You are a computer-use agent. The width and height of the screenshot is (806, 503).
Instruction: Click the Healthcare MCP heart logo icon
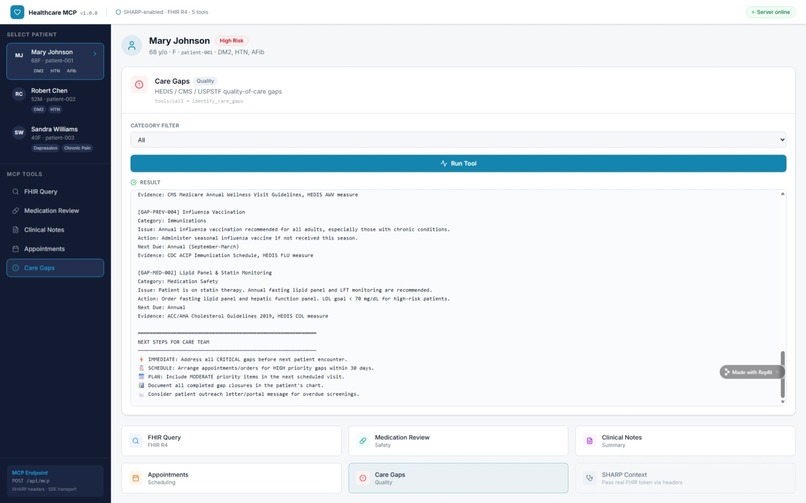(x=17, y=12)
